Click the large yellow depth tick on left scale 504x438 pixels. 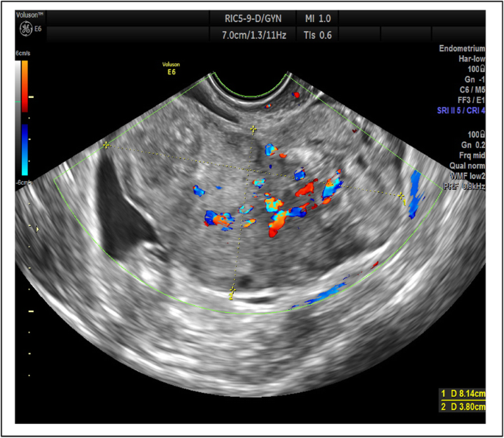pyautogui.click(x=31, y=311)
